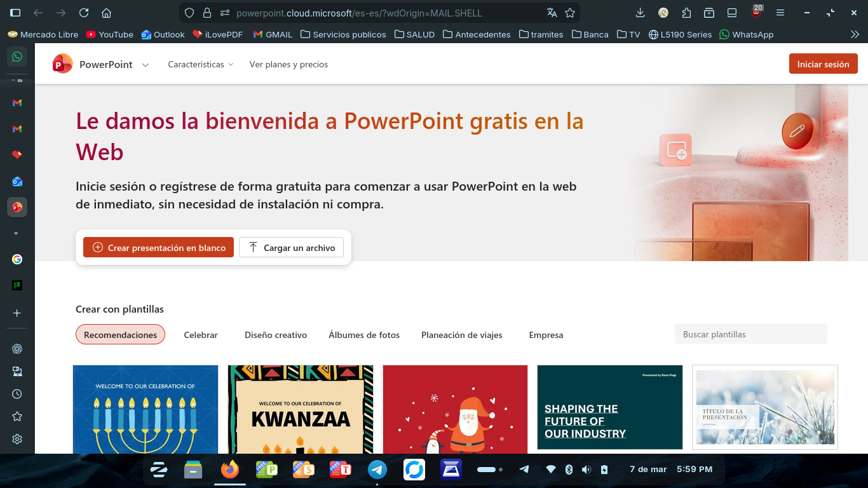Screen dimensions: 868x488
Task: Open the browser hamburger menu
Action: (781, 13)
